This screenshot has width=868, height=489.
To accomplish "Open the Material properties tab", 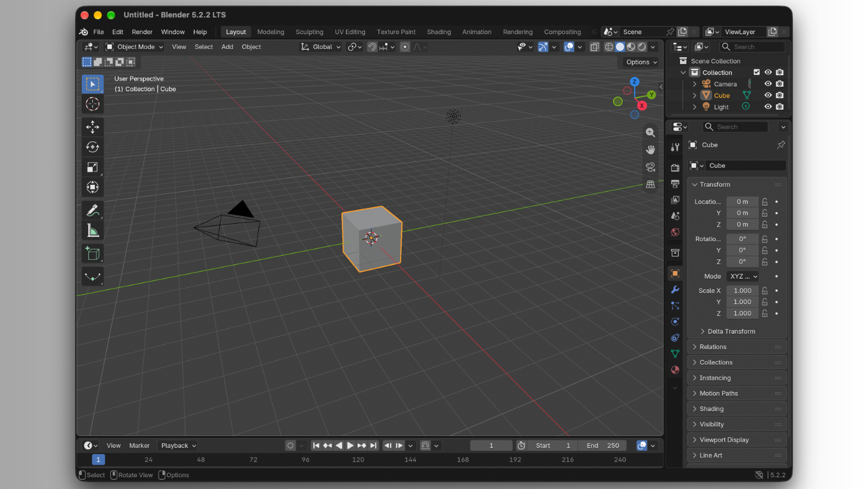I will (x=675, y=370).
